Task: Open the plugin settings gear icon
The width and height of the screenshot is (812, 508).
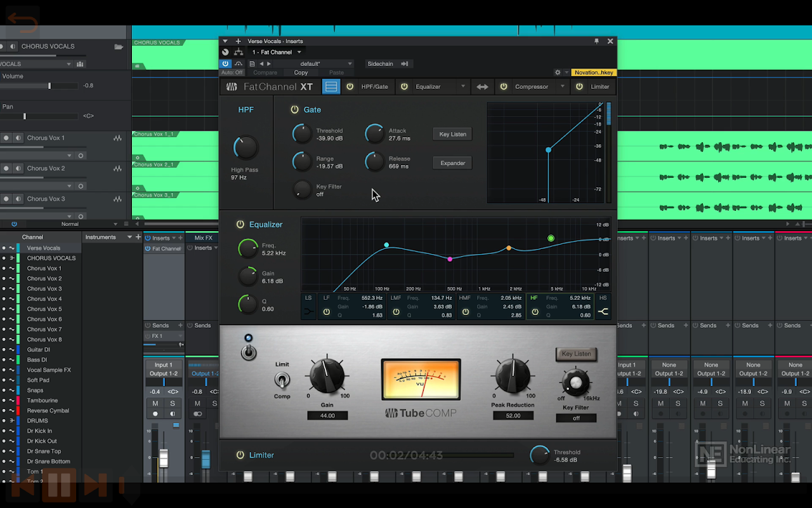Action: coord(558,73)
